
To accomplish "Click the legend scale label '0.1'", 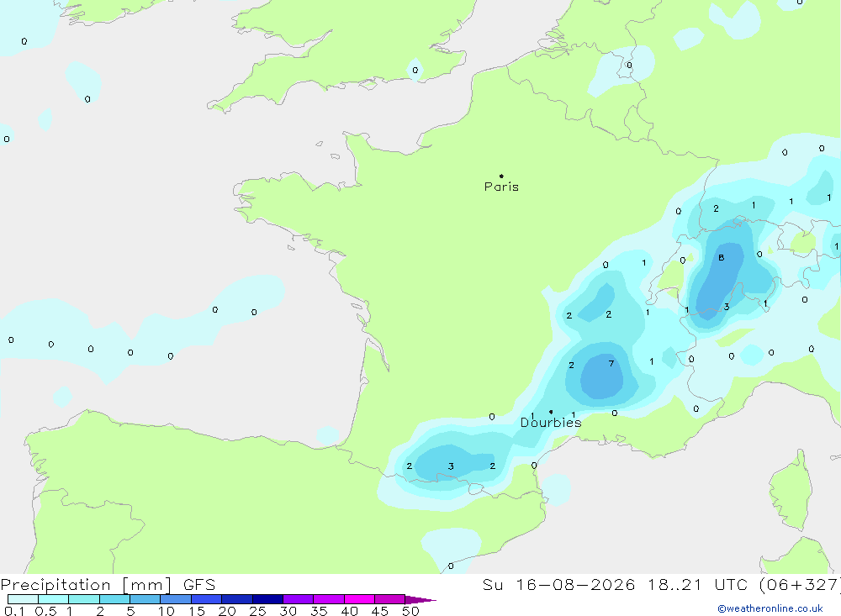I will click(x=14, y=611).
